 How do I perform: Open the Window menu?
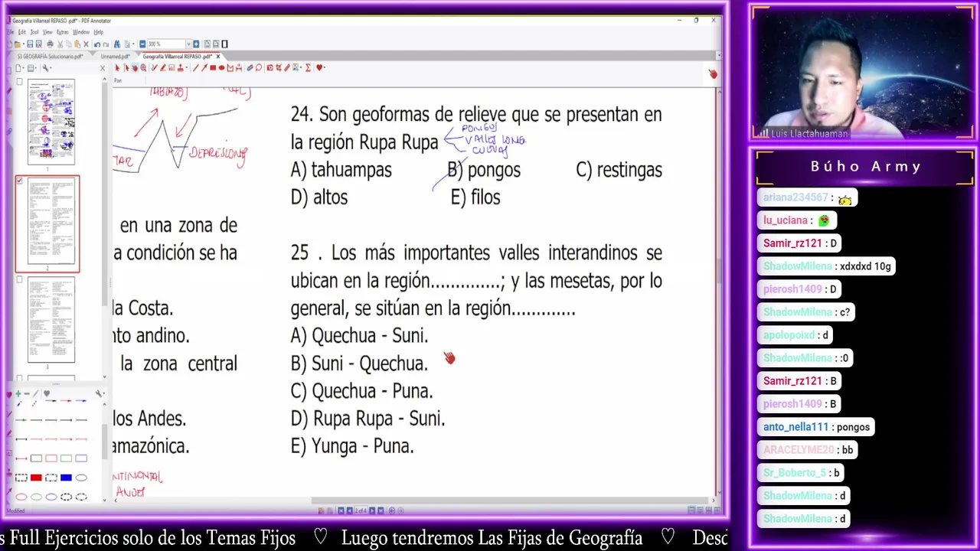click(x=81, y=32)
